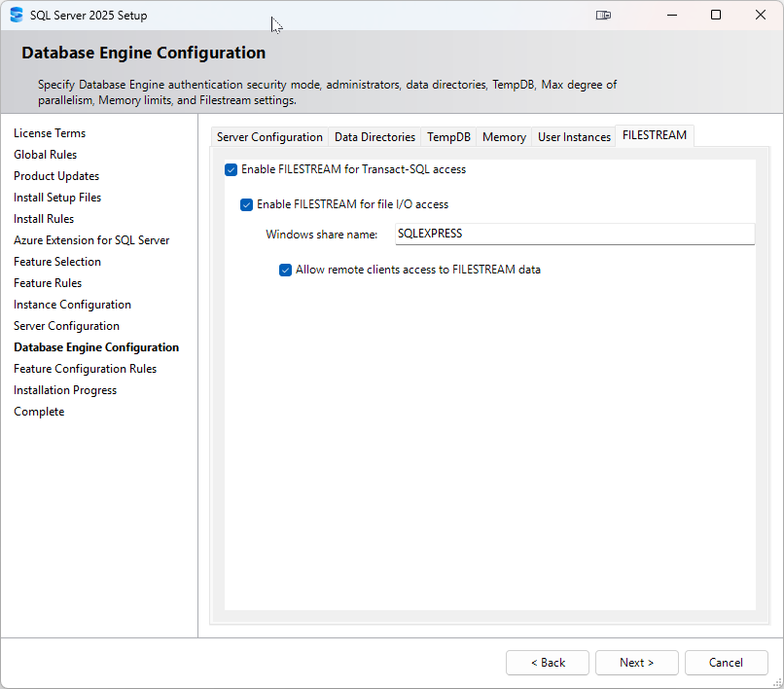Click the SQL Server 2025 Setup title text
This screenshot has height=689, width=784.
click(89, 16)
